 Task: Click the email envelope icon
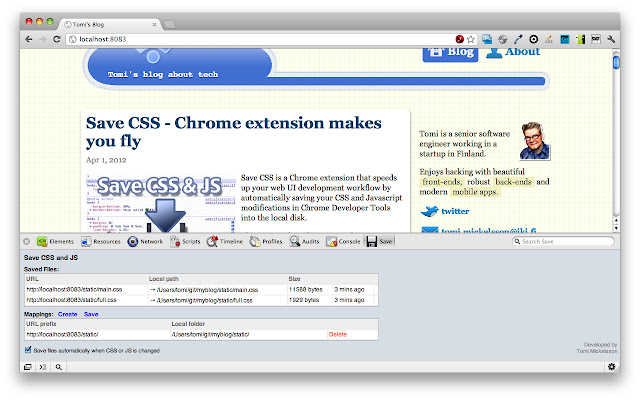click(x=429, y=230)
